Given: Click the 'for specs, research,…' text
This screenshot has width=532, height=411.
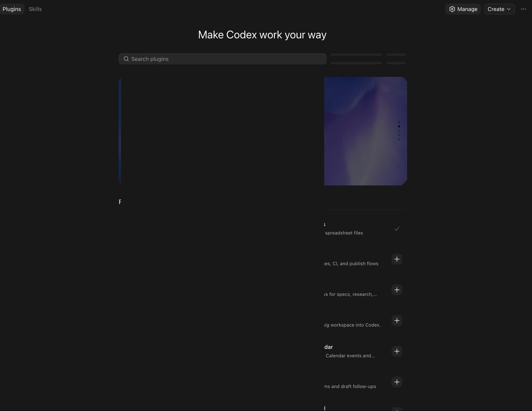Looking at the screenshot, I should point(353,294).
